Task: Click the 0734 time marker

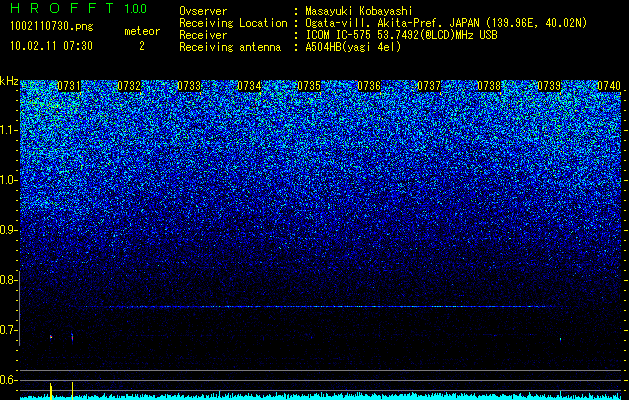Action: [x=249, y=86]
